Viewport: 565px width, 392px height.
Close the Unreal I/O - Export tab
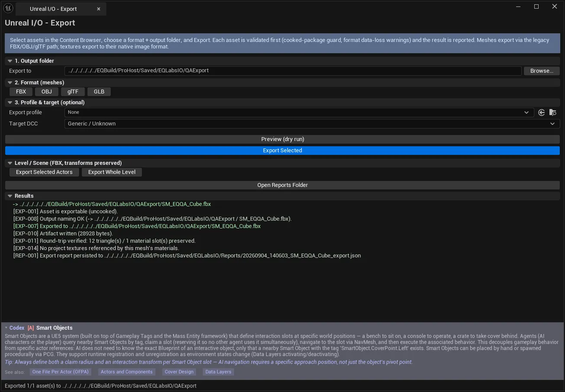(99, 9)
